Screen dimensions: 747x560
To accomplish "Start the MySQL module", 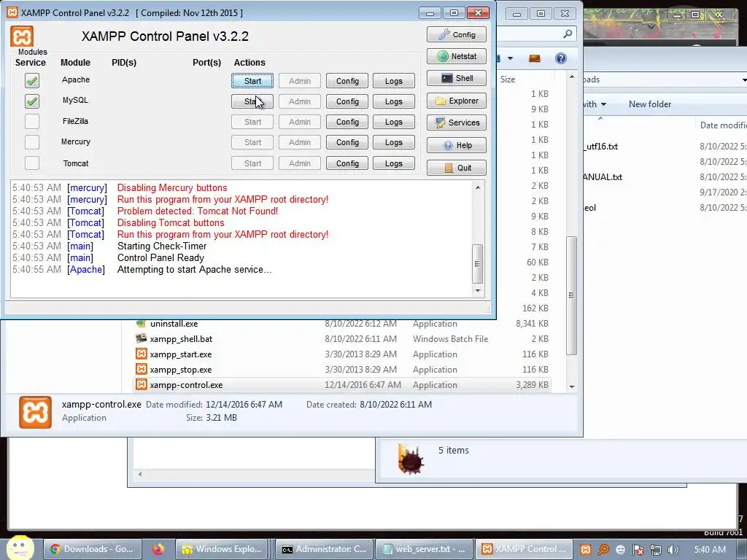I will (252, 101).
